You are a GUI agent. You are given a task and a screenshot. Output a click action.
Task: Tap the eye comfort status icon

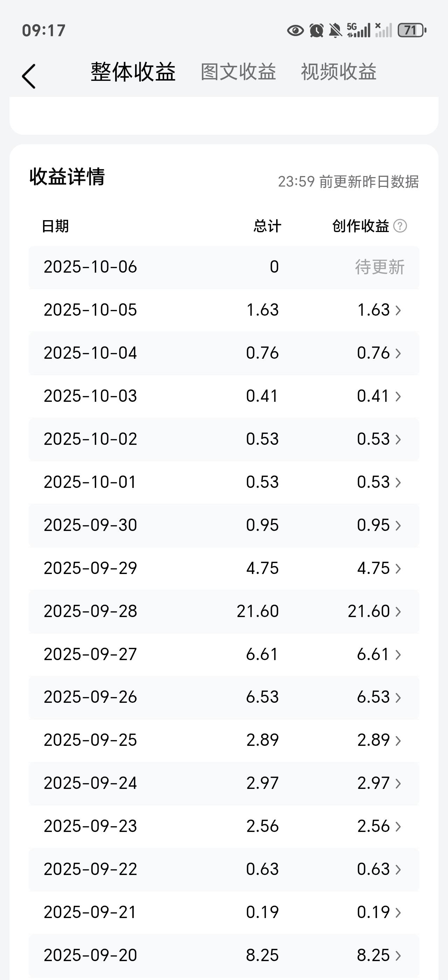(x=295, y=30)
